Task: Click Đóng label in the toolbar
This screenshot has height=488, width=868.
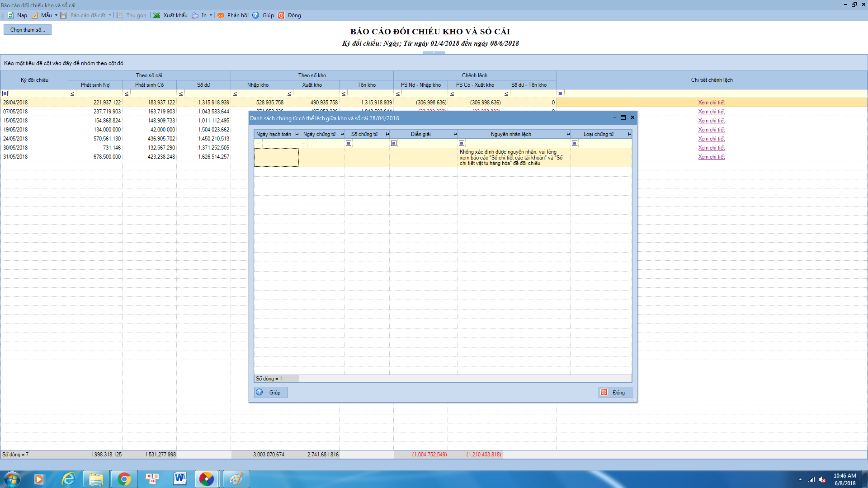Action: pyautogui.click(x=294, y=15)
